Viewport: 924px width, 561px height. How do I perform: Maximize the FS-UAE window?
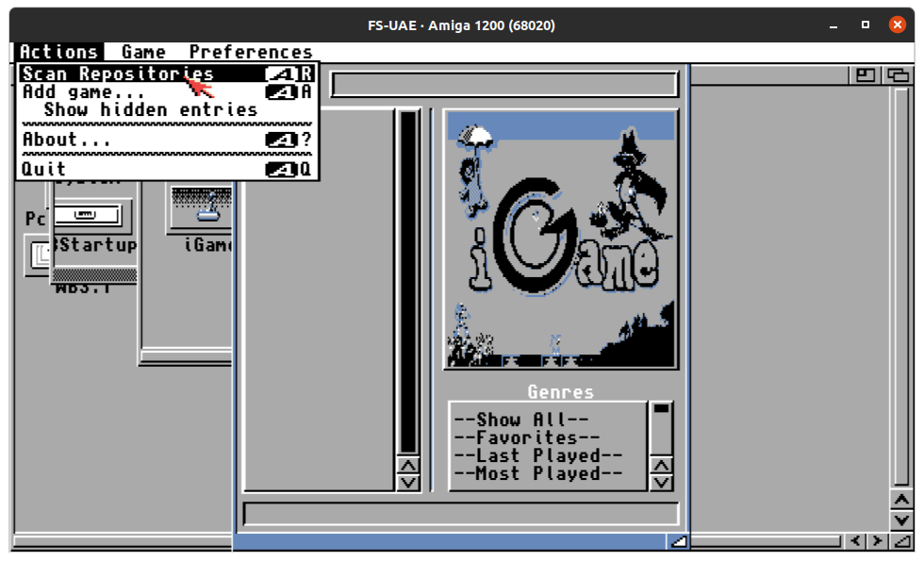(x=866, y=25)
